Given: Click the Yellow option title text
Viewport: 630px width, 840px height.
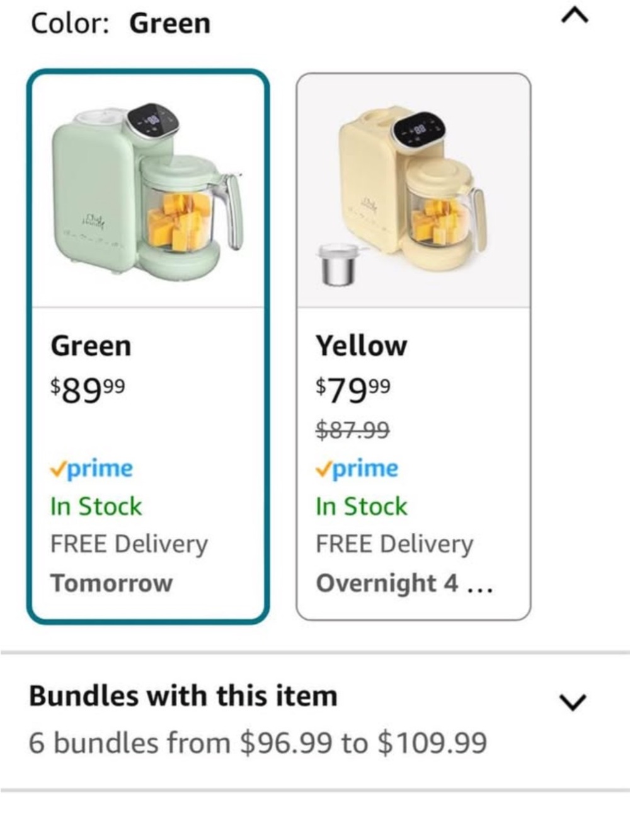Looking at the screenshot, I should coord(362,346).
